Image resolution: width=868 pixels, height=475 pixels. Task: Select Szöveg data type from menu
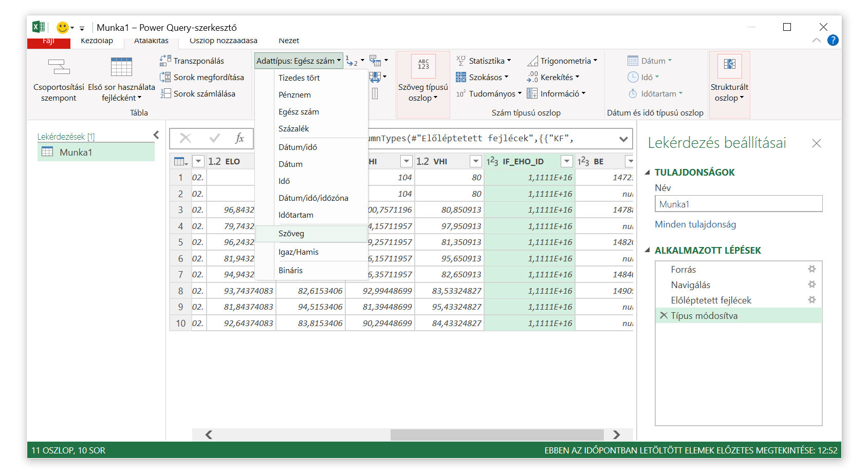click(x=291, y=234)
